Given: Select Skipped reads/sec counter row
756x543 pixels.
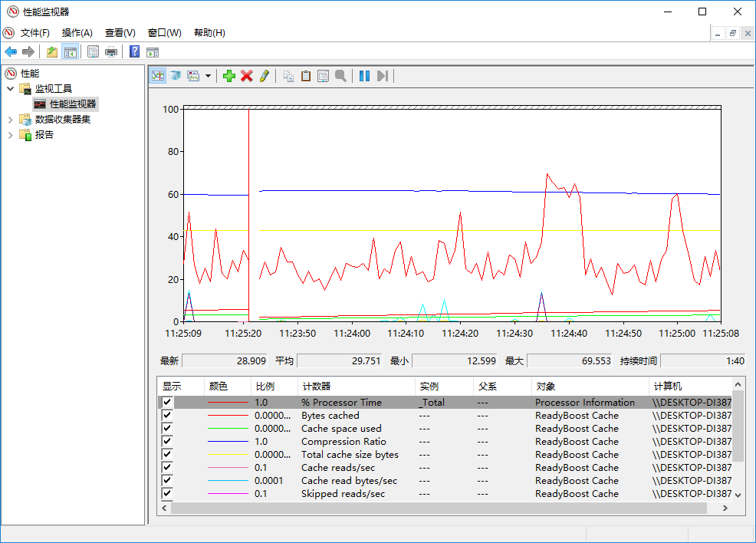Looking at the screenshot, I should pos(445,493).
